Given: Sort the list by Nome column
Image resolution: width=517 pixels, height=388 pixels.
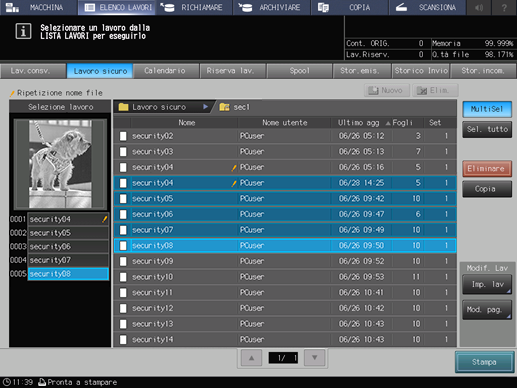Looking at the screenshot, I should point(187,123).
